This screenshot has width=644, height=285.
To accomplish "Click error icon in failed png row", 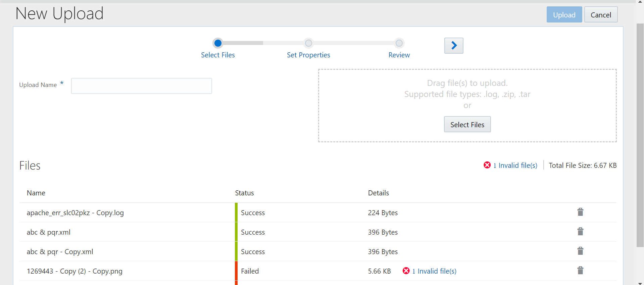I will point(406,271).
